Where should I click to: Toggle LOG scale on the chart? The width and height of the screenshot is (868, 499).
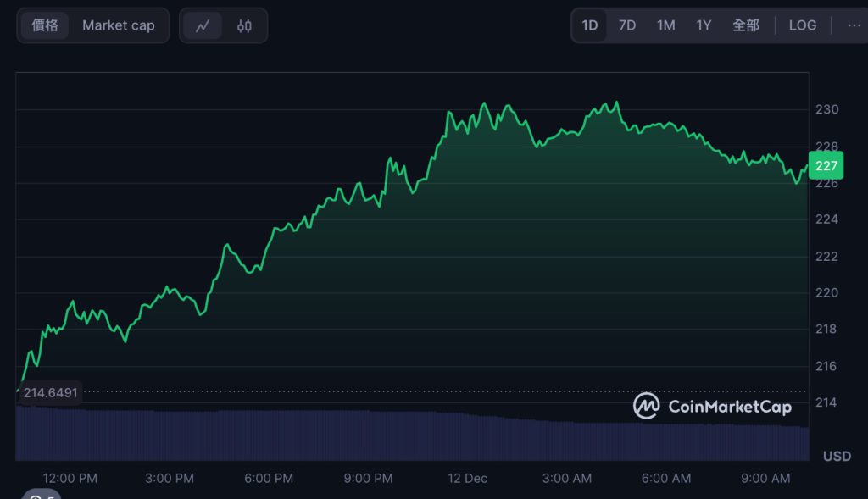pos(802,25)
